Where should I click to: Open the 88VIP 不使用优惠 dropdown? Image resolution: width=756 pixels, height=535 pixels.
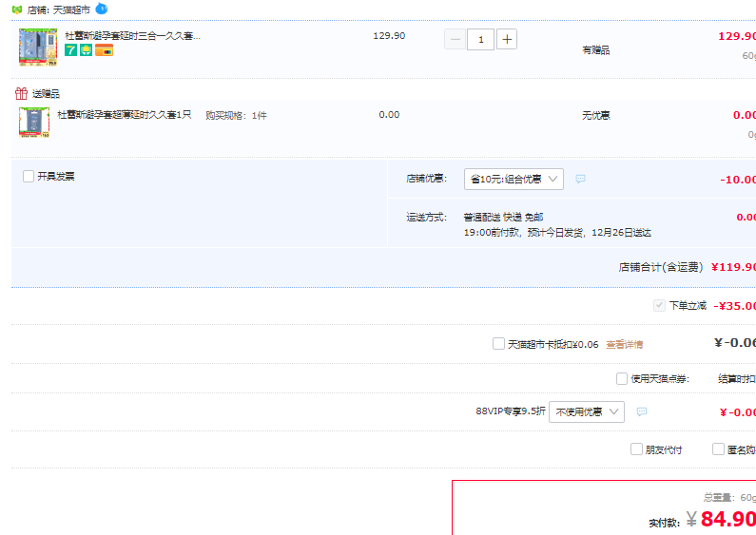587,412
